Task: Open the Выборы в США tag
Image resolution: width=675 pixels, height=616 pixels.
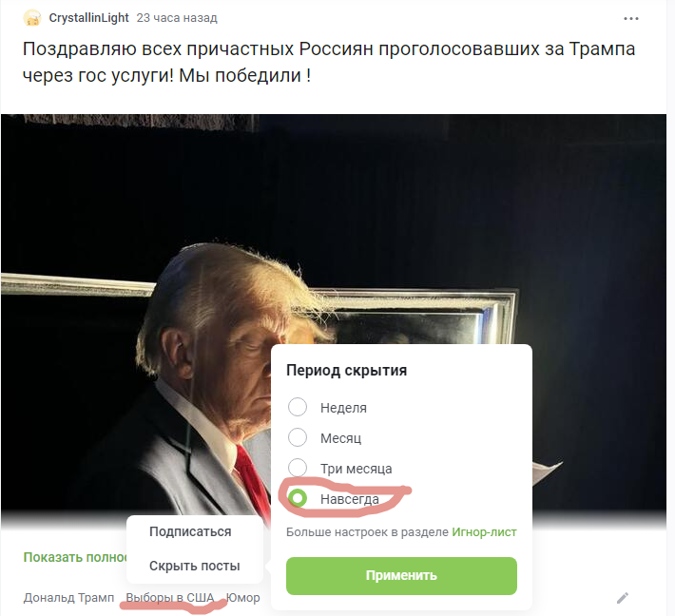Action: [x=170, y=598]
